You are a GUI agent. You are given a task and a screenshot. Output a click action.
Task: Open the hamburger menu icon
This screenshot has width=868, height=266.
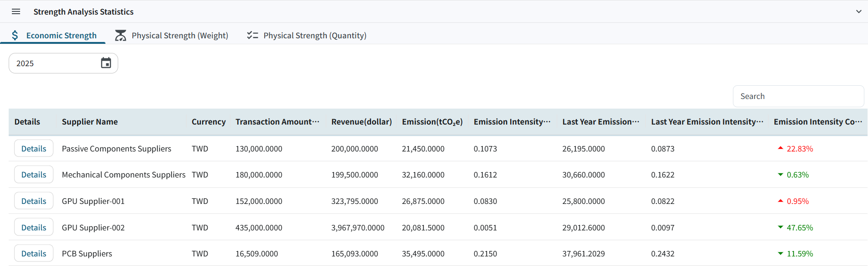(16, 11)
